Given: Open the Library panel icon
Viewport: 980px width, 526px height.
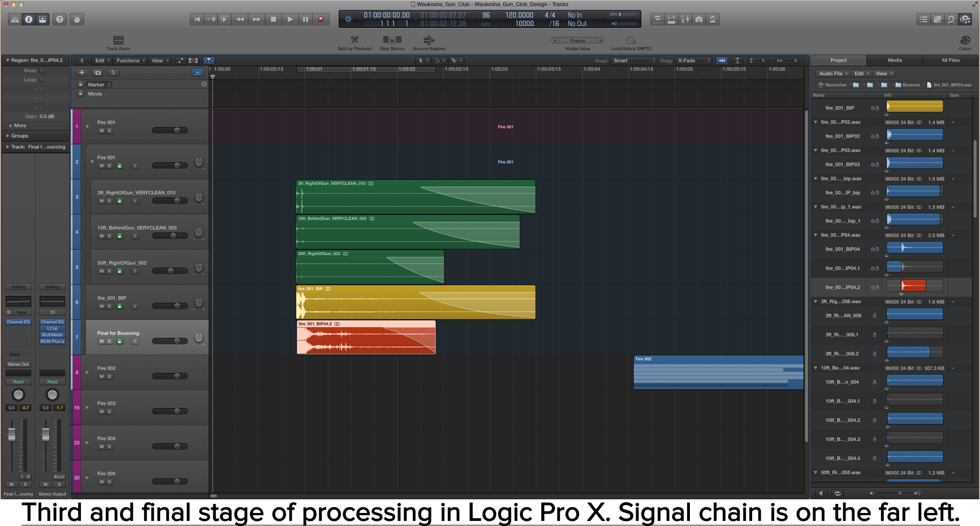Looking at the screenshot, I should (x=15, y=19).
